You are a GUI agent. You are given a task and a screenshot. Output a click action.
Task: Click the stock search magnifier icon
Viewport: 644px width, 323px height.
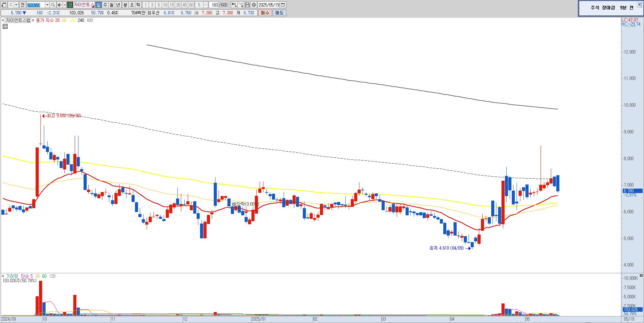53,5
